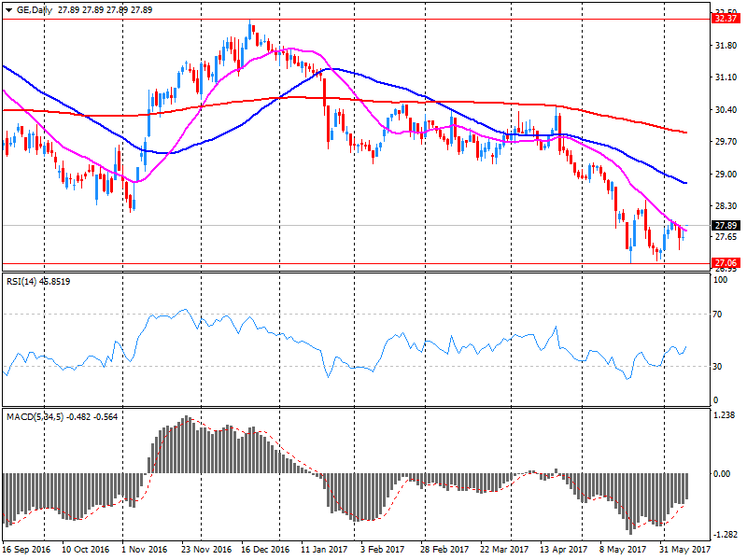Click the MACD 0.00 scale value
Viewport: 747px width, 560px height.
click(x=722, y=474)
